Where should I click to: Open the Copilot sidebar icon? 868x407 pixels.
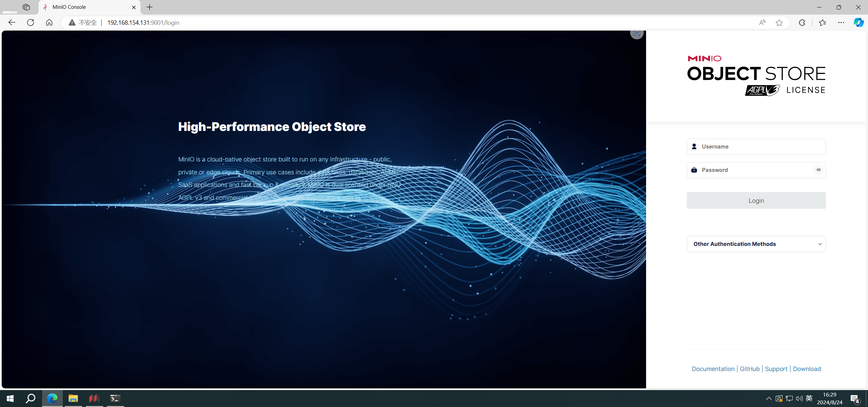point(858,22)
